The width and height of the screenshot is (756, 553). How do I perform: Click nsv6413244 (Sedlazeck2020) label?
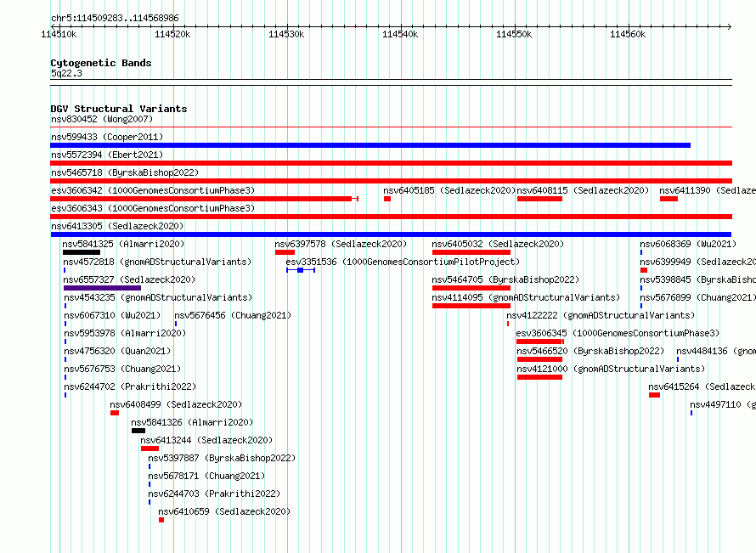(x=206, y=440)
